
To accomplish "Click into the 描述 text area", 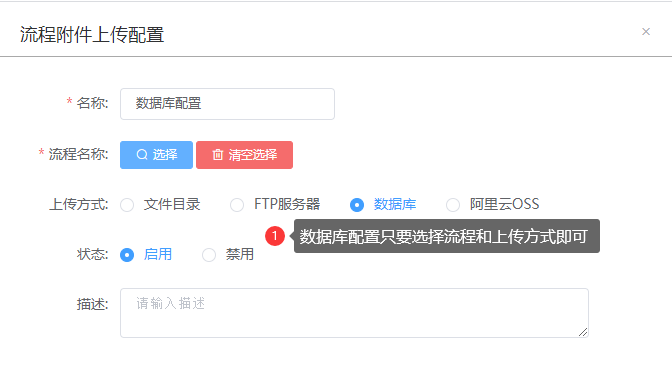I will click(354, 313).
